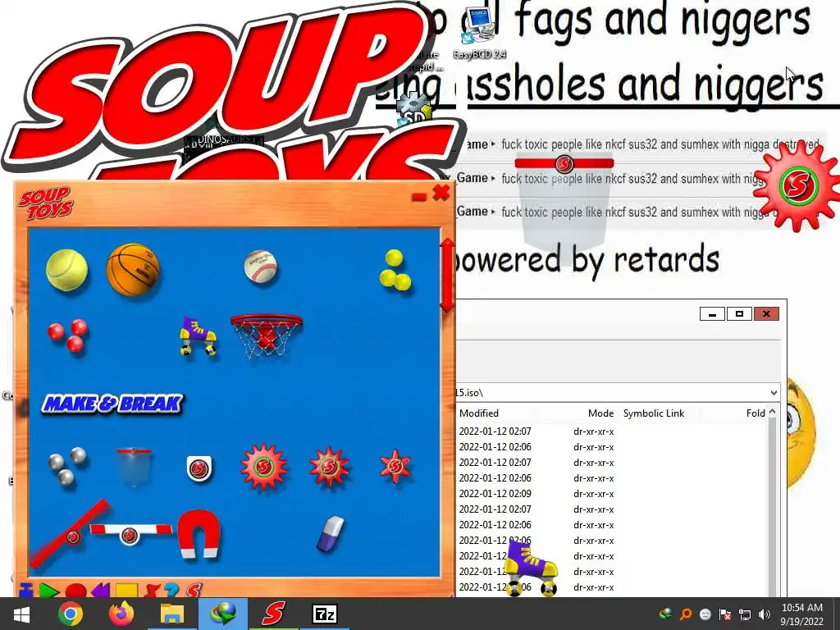Choose the roller skate in toy box
The width and height of the screenshot is (840, 630).
click(198, 336)
